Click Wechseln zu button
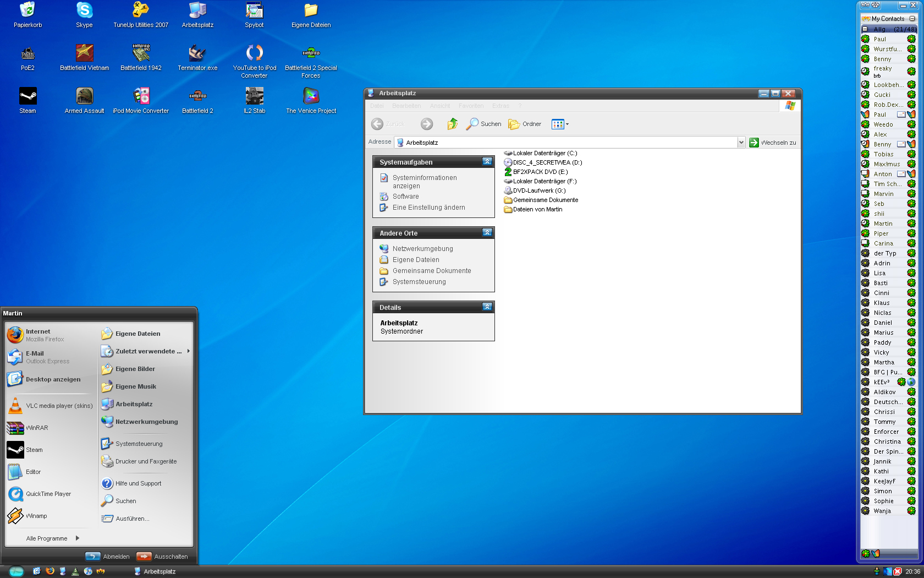This screenshot has width=924, height=578. [773, 143]
